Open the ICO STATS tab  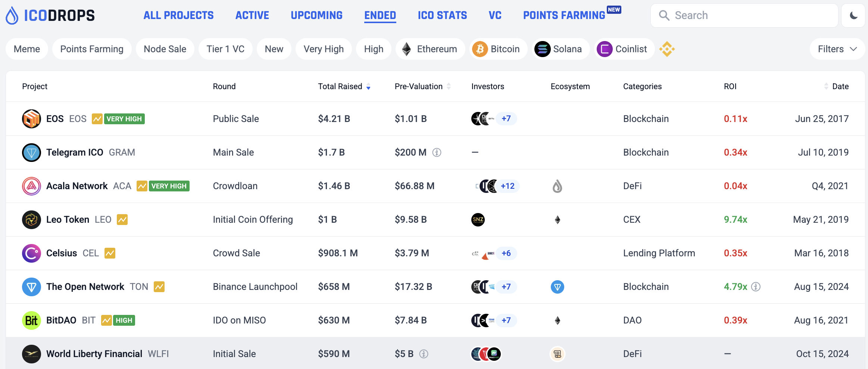442,15
